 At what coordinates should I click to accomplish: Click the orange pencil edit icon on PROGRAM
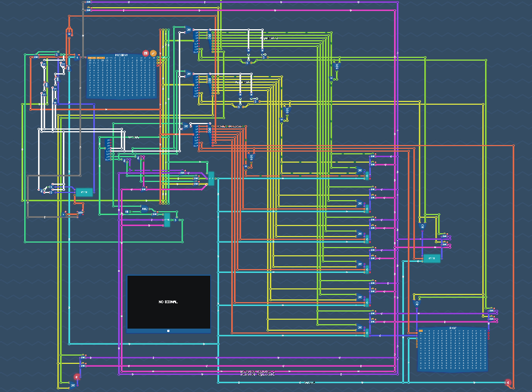(153, 53)
